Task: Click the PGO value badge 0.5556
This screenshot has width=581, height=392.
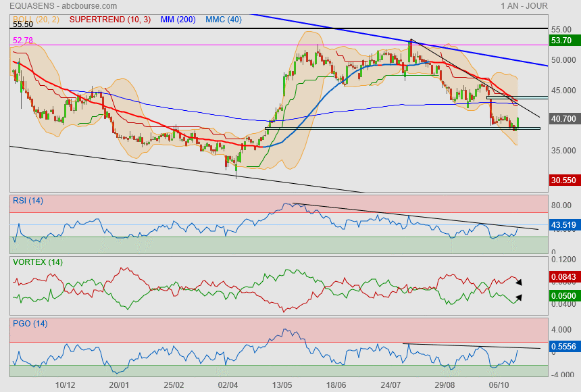Action: (563, 347)
